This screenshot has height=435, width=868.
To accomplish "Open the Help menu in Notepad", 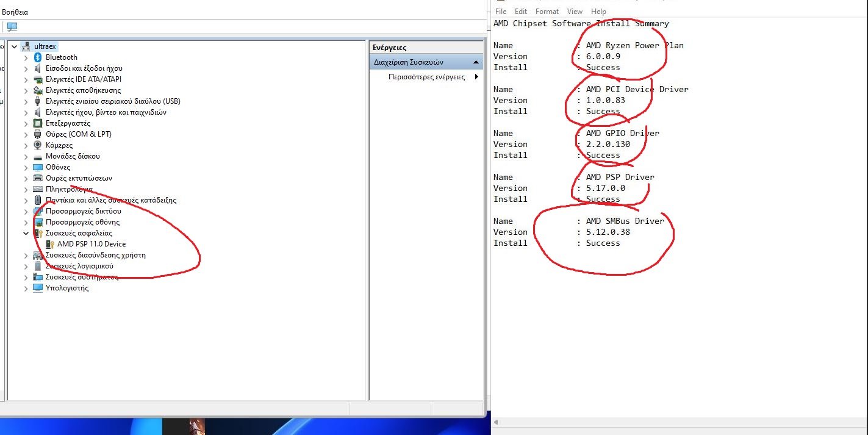I will coord(598,12).
